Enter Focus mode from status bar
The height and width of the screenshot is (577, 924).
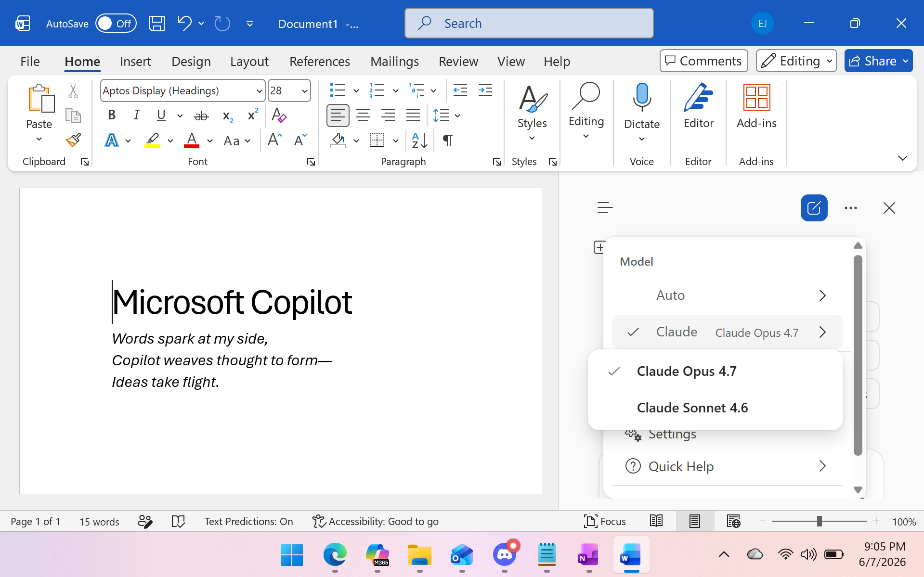[605, 521]
